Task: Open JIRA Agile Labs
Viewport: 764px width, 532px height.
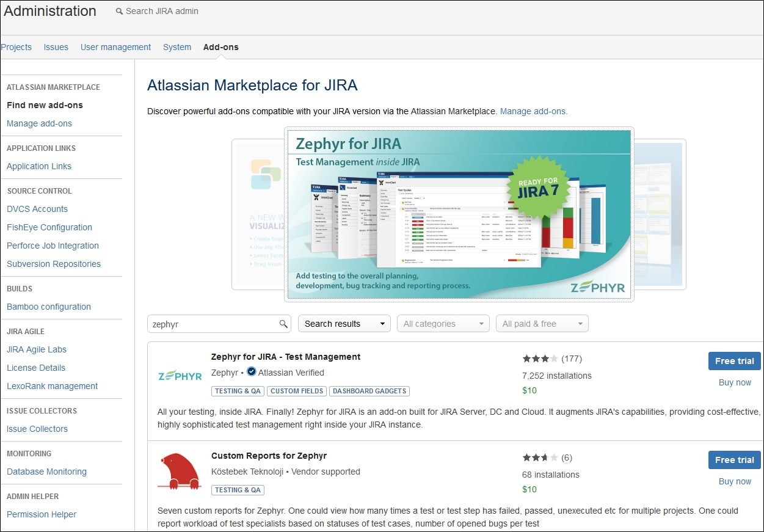Action: click(x=37, y=349)
